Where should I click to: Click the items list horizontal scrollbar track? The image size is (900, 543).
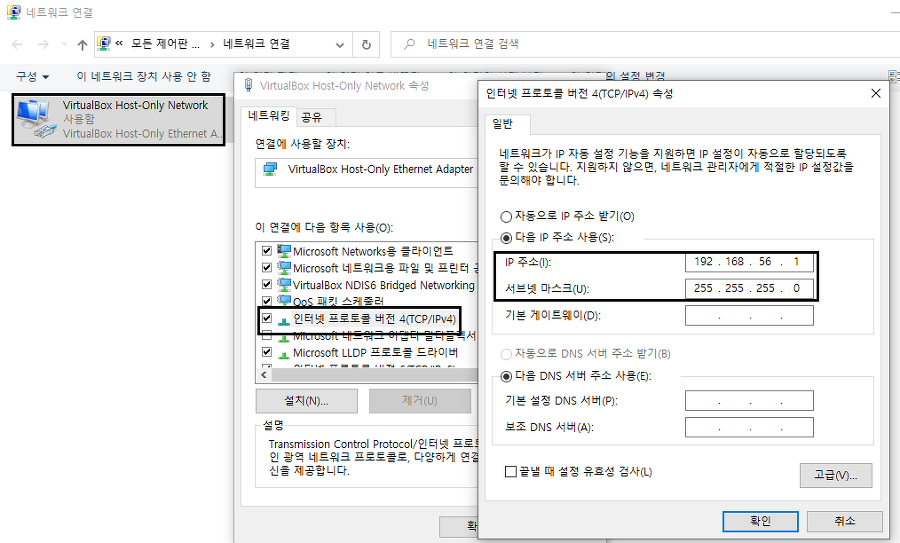[374, 375]
